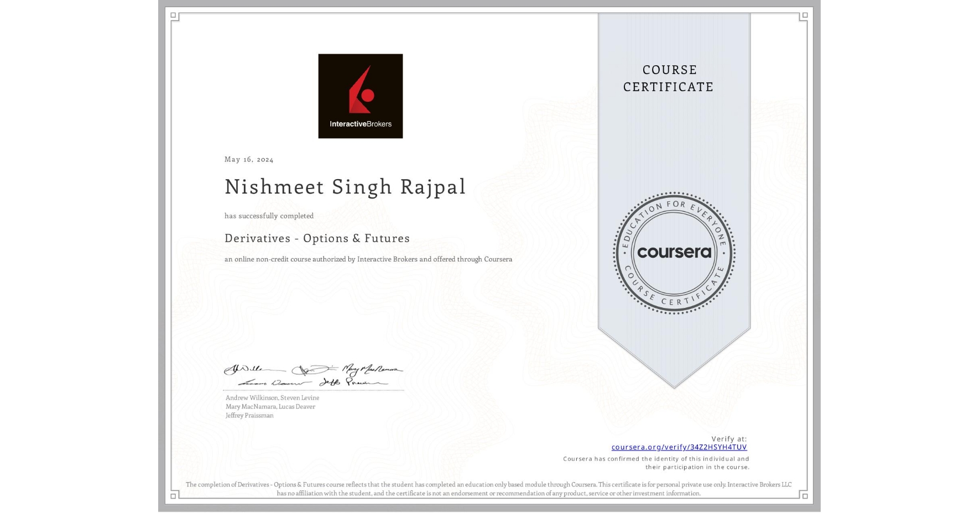Image resolution: width=980 pixels, height=513 pixels.
Task: Select the course title 'Derivatives - Options & Futures'
Action: coord(317,238)
